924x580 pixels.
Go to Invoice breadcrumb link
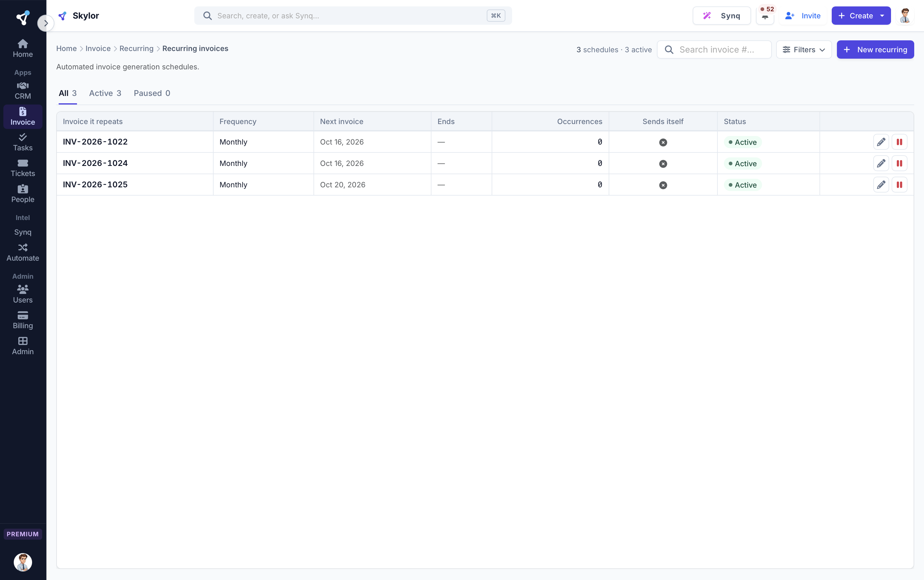98,48
